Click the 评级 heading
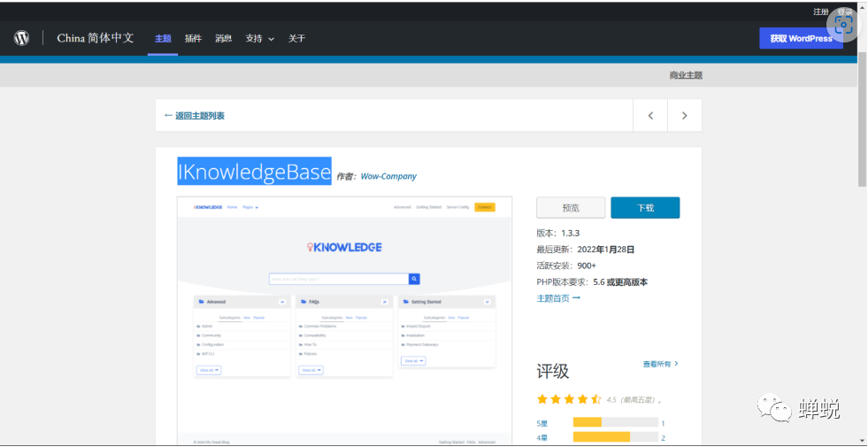This screenshot has width=868, height=447. tap(552, 371)
